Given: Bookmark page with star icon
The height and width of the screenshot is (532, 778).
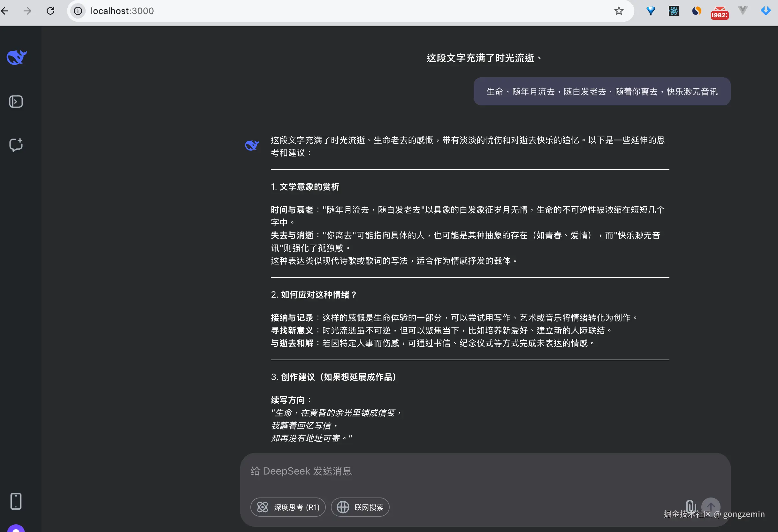Looking at the screenshot, I should [x=619, y=11].
